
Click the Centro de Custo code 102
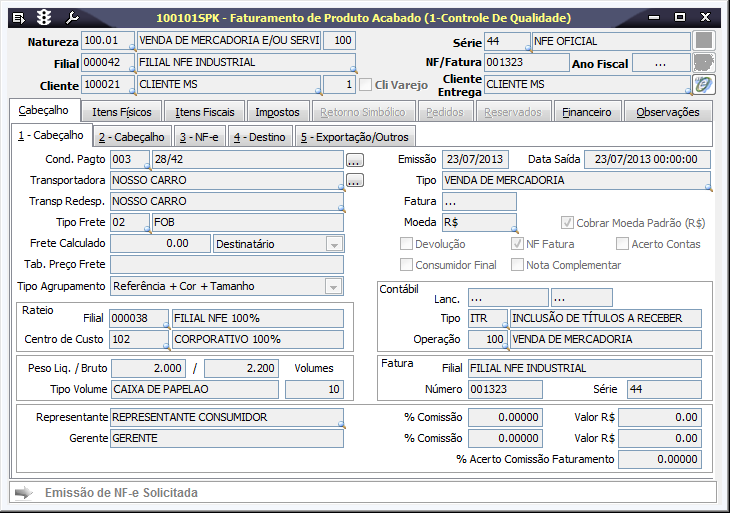[x=139, y=339]
